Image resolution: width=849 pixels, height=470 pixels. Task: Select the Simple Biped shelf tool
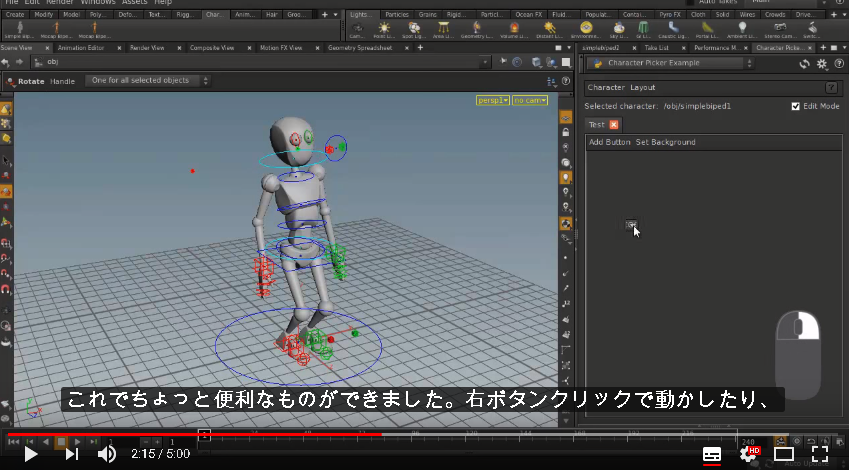pyautogui.click(x=20, y=30)
